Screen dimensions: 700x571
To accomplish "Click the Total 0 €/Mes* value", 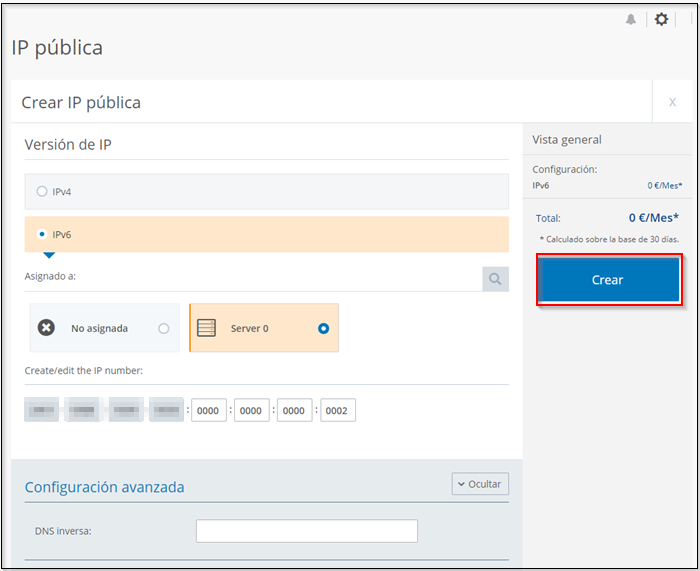I will coord(654,218).
